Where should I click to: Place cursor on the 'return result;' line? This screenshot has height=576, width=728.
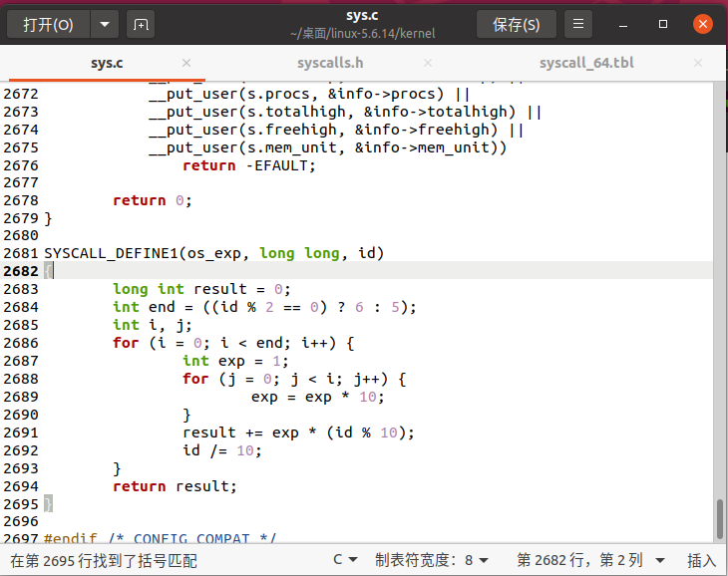tap(176, 486)
